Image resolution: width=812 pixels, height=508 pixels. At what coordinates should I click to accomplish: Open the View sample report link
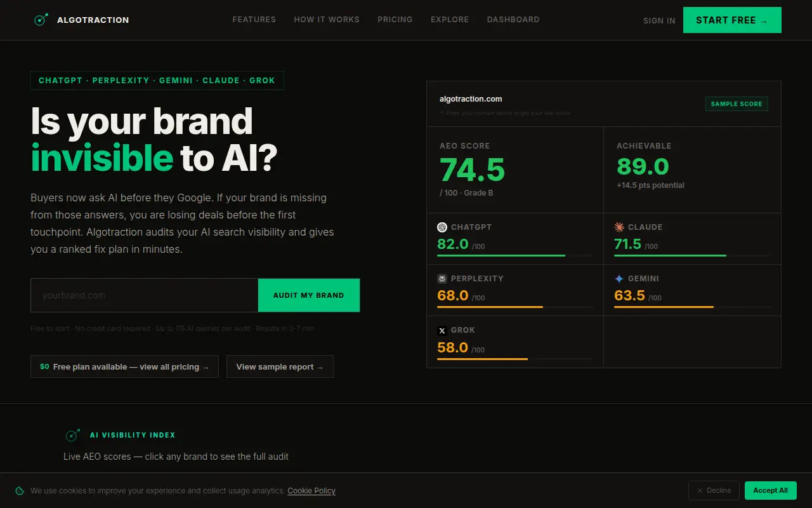click(x=280, y=366)
